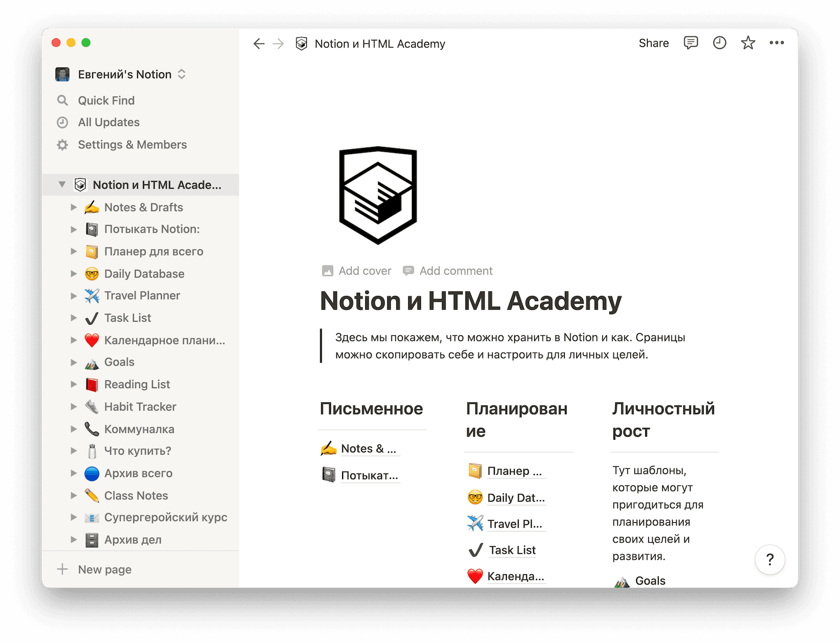Click the breadcrumb title Notion и HTML Academy

pyautogui.click(x=380, y=44)
